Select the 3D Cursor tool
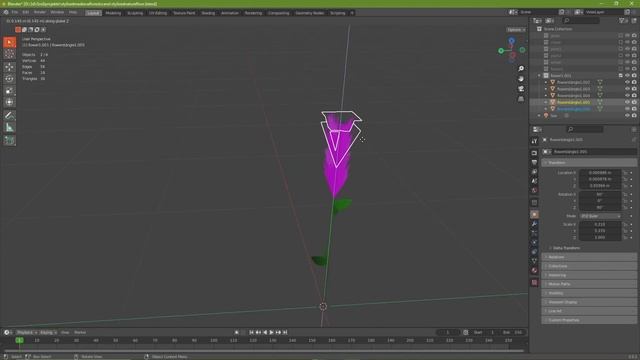This screenshot has width=640, height=360. [x=9, y=54]
